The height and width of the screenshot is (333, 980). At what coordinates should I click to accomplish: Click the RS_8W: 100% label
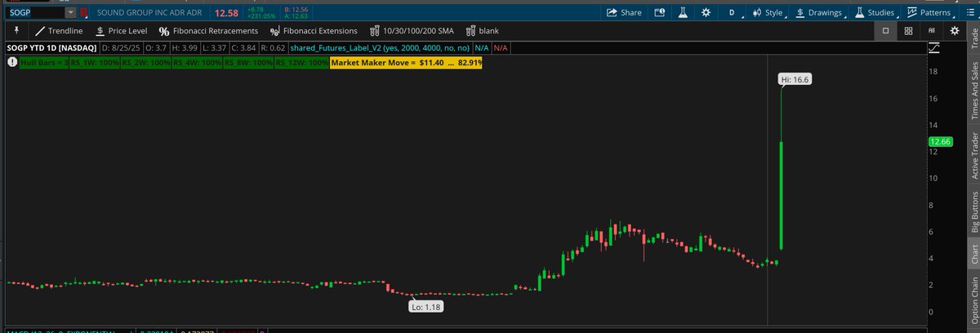click(248, 62)
